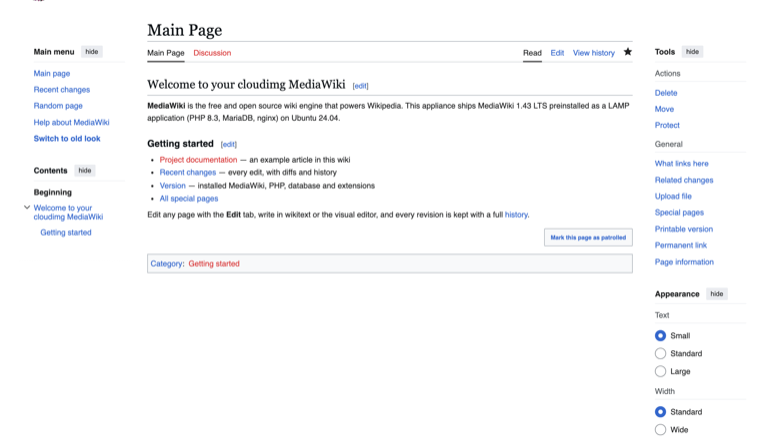Open Related changes

tap(684, 180)
